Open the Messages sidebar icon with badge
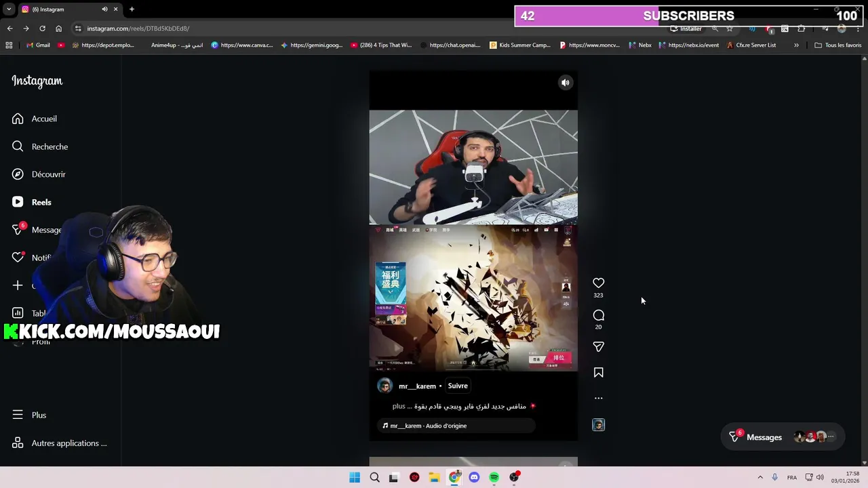Screen dimensions: 868x488 [18, 230]
